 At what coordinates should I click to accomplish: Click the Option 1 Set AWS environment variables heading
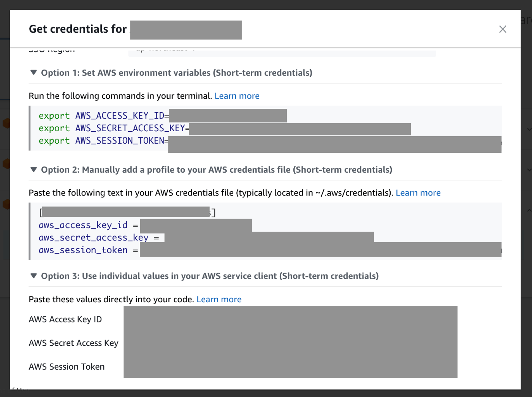point(177,73)
